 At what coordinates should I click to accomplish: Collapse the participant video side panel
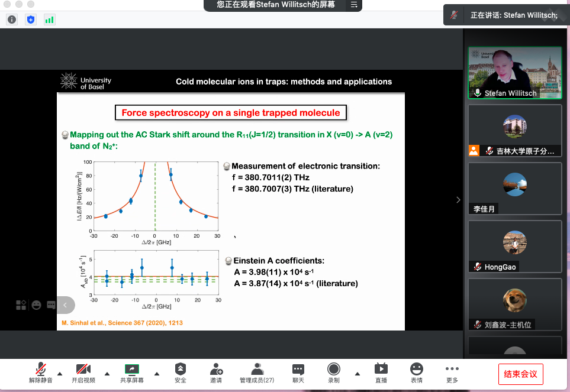[x=458, y=200]
